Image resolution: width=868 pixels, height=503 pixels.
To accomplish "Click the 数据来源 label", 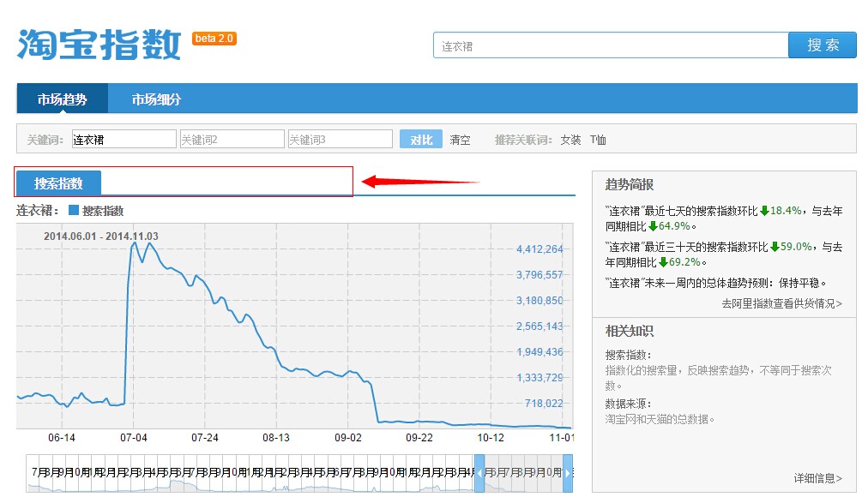I will pyautogui.click(x=628, y=404).
